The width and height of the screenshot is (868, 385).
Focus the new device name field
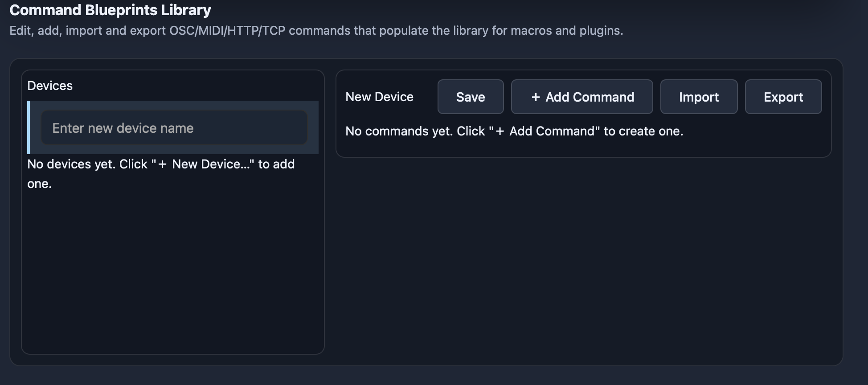174,128
